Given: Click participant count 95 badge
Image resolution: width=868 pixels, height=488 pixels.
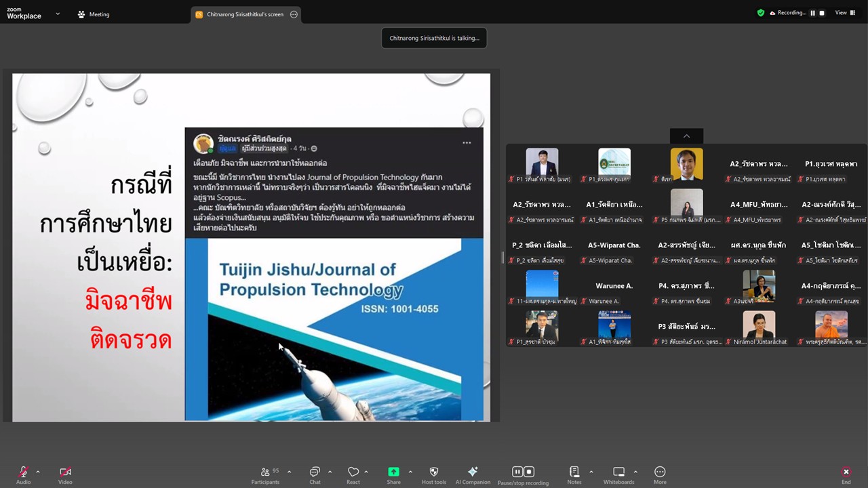Looking at the screenshot, I should click(275, 470).
